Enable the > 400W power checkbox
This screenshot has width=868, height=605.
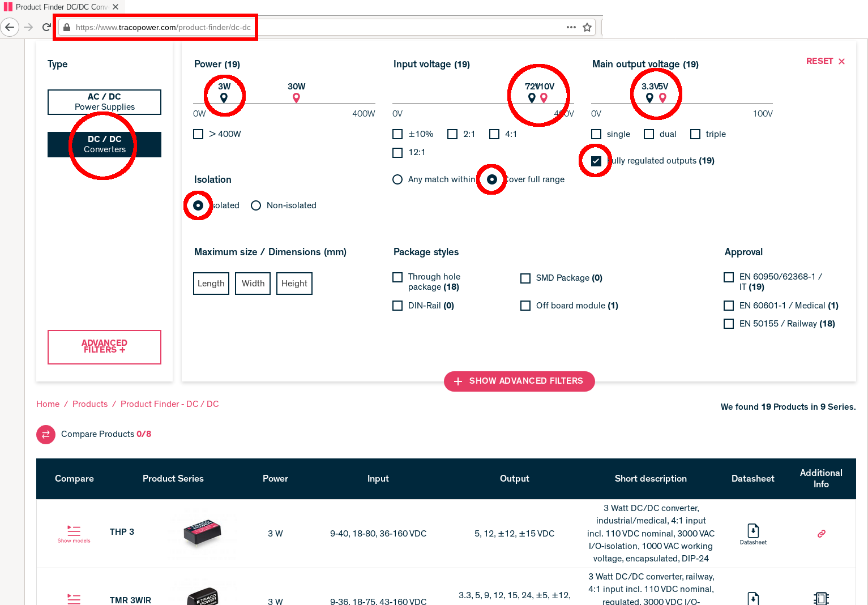(x=198, y=134)
